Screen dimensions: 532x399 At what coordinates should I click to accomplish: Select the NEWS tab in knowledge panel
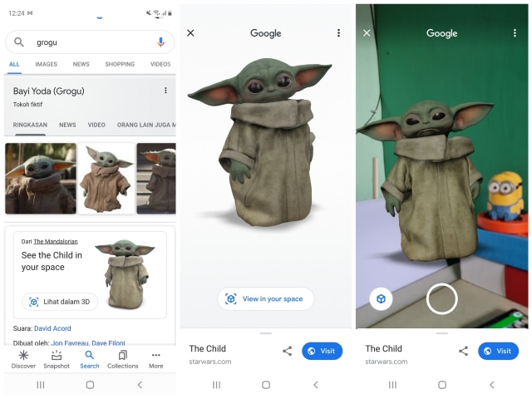pos(67,125)
